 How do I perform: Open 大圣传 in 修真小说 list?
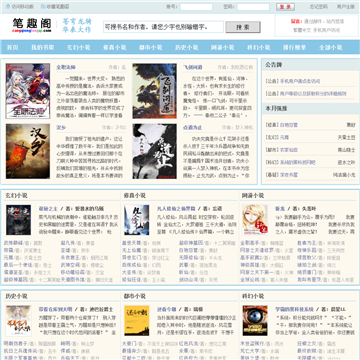coord(129,272)
